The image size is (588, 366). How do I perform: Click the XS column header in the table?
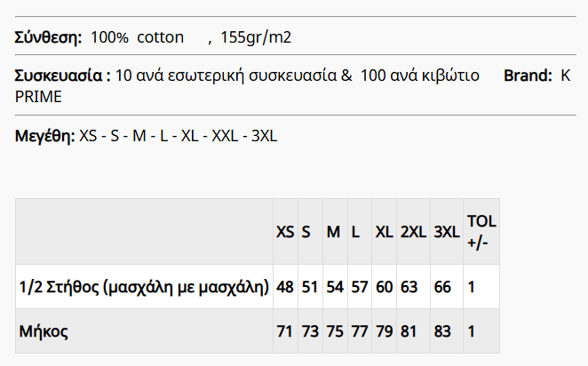click(x=285, y=232)
